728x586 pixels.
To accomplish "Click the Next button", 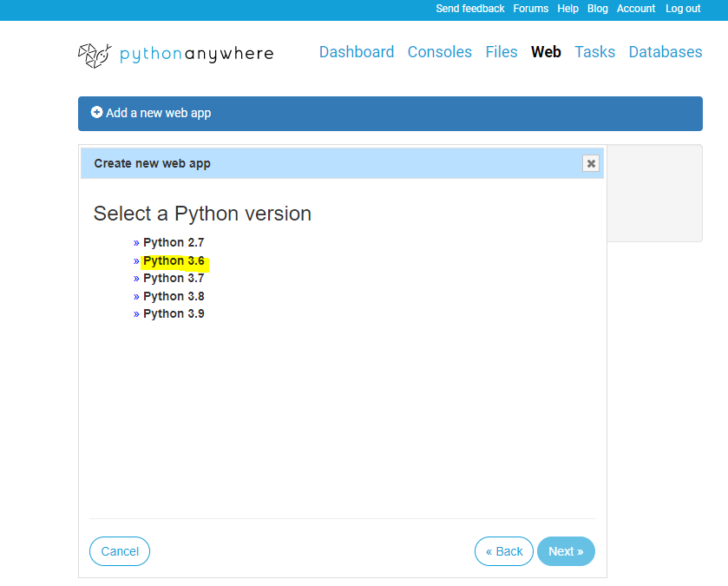I will point(566,551).
